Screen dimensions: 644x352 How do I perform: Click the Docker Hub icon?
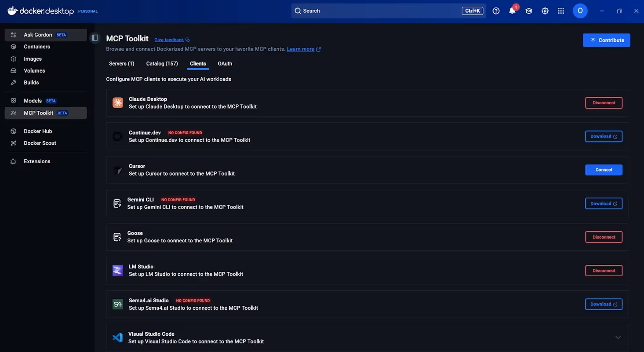pos(14,131)
